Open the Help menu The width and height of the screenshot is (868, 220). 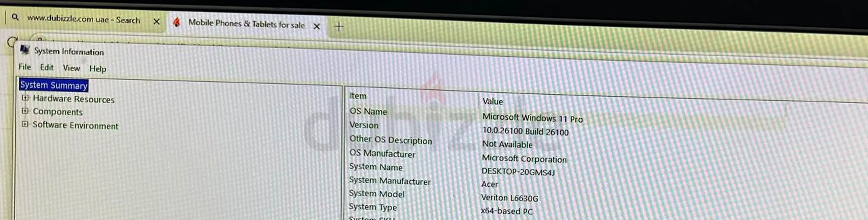tap(98, 69)
